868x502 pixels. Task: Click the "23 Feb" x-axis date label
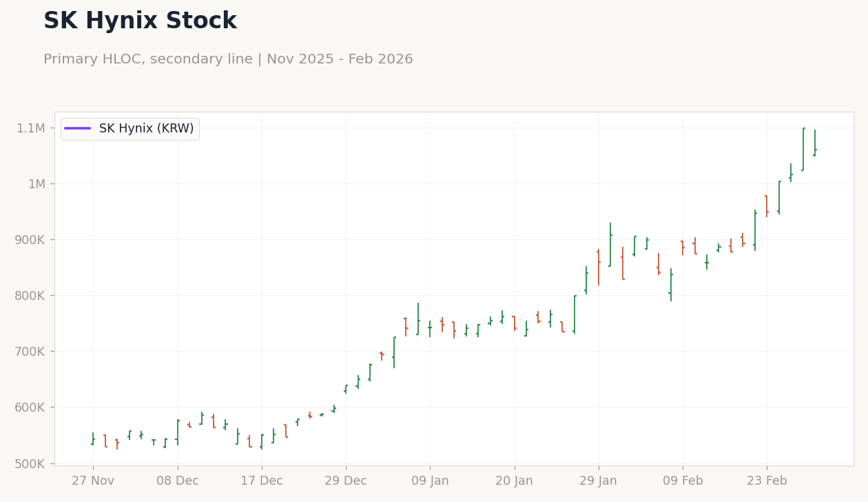tap(767, 481)
